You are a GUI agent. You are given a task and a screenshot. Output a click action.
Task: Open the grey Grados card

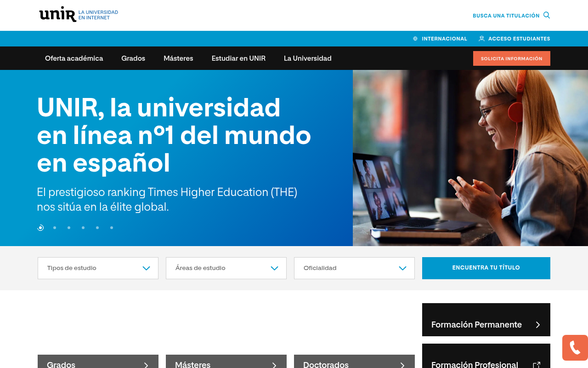click(98, 362)
